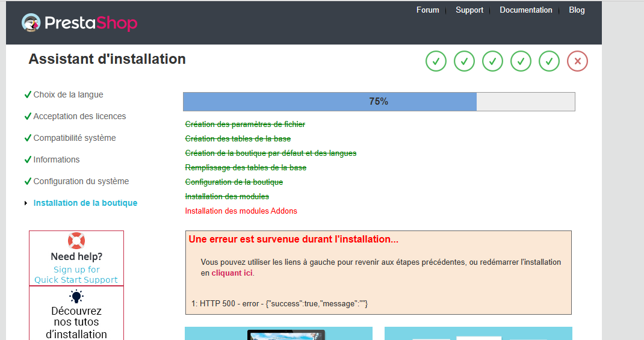
Task: Open the Forum link in header
Action: pos(427,10)
